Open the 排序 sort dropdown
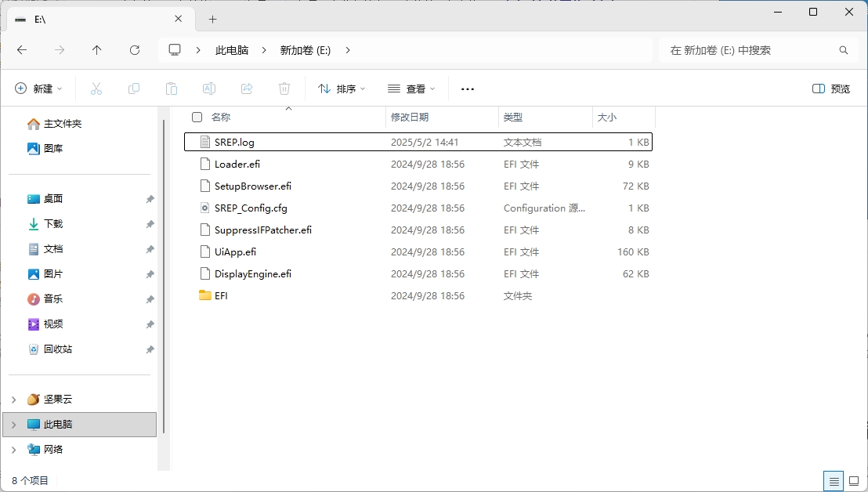This screenshot has height=492, width=868. pyautogui.click(x=342, y=89)
